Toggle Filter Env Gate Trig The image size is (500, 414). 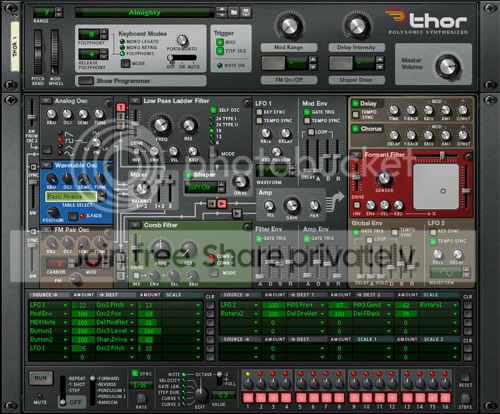[259, 238]
